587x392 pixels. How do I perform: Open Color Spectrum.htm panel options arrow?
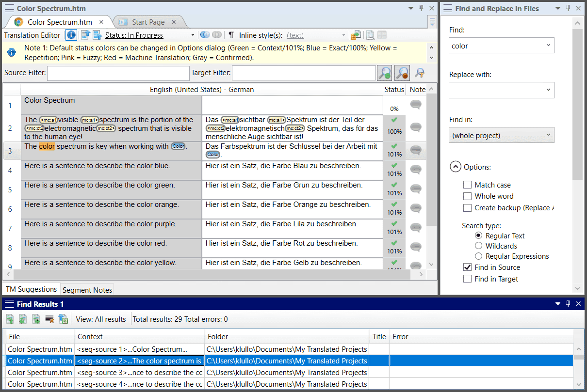click(x=410, y=8)
